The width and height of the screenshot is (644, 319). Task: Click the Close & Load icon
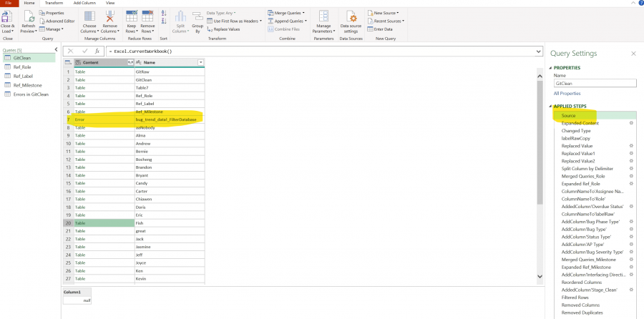[7, 16]
